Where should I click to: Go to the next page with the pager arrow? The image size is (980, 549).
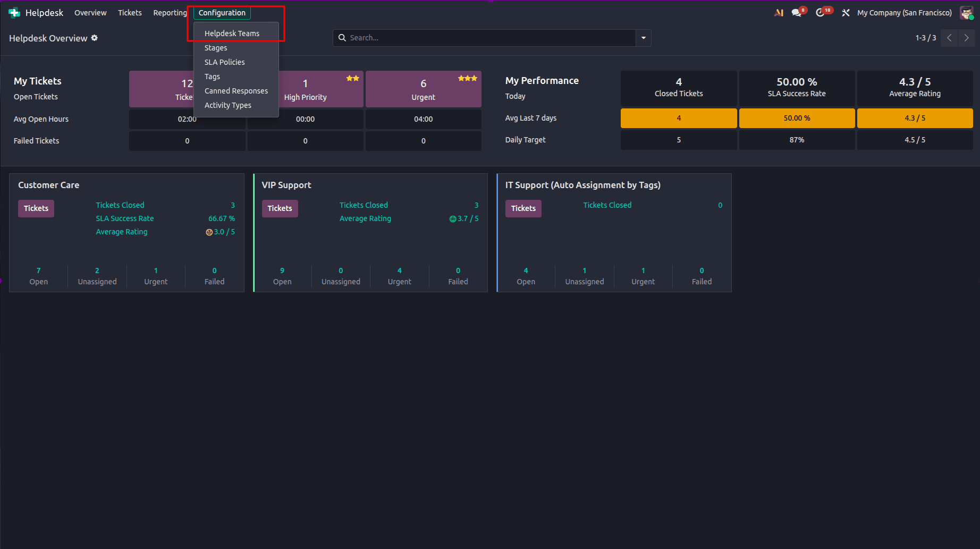(x=967, y=38)
